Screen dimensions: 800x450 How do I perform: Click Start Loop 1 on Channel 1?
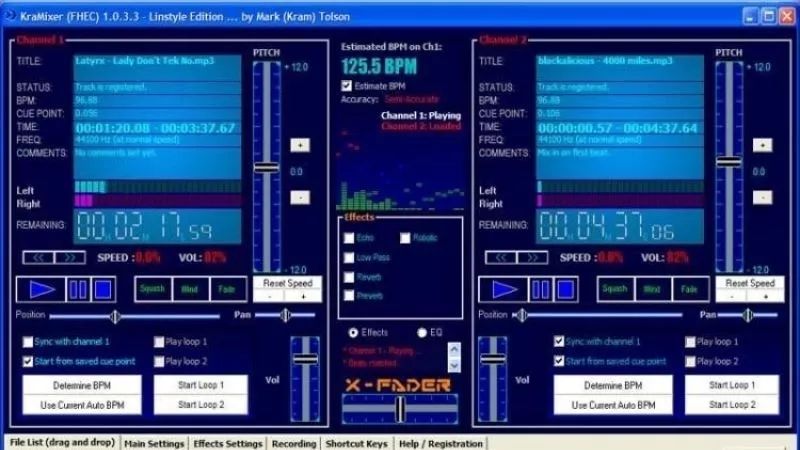201,385
